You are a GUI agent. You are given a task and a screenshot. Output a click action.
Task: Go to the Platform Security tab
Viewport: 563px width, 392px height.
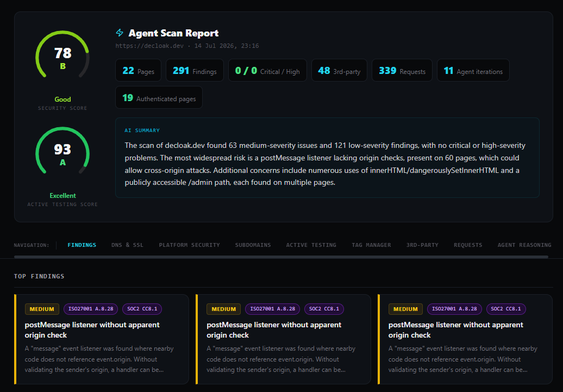[x=189, y=245]
